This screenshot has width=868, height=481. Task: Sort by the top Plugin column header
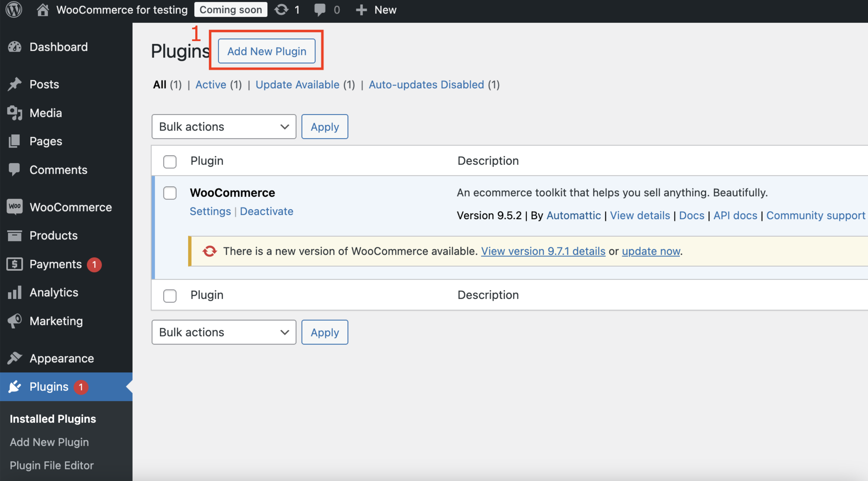click(207, 161)
